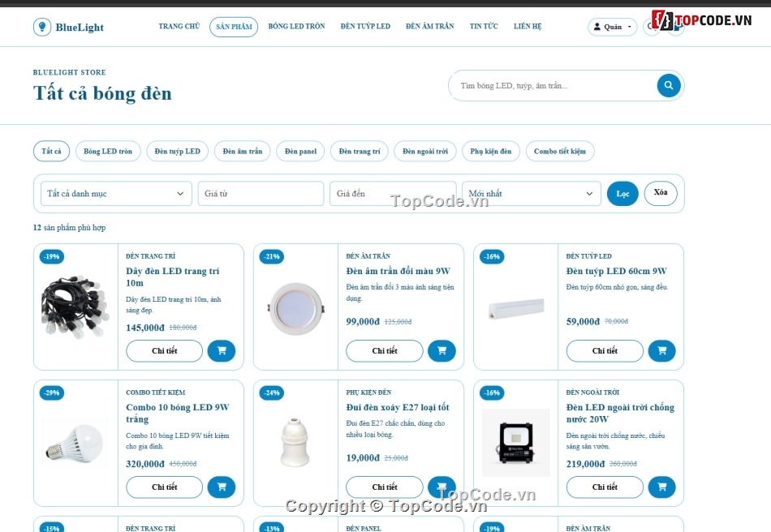Click the string lights product image
This screenshot has height=532, width=771.
75,307
